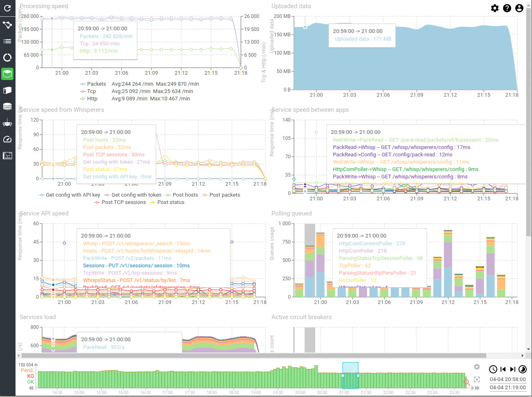This screenshot has height=397, width=532.
Task: Click the timeline settings gear icon
Action: [477, 367]
